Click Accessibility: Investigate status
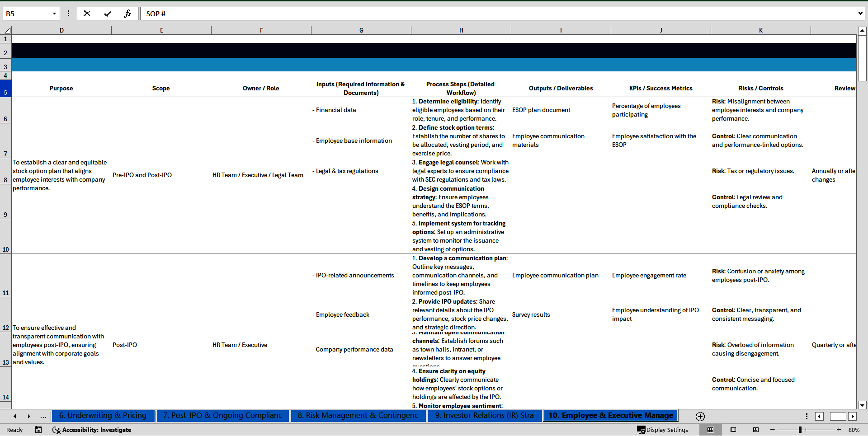Viewport: 868px width, 436px height. click(92, 430)
